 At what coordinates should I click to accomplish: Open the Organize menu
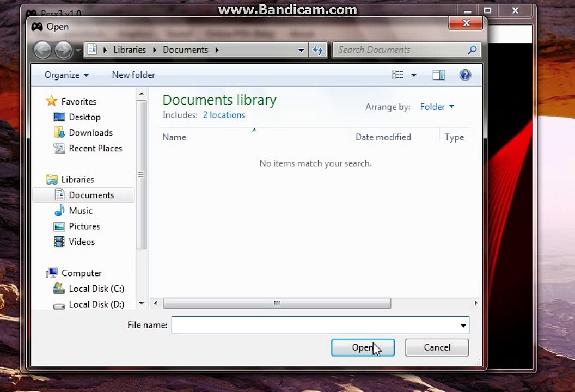[66, 75]
